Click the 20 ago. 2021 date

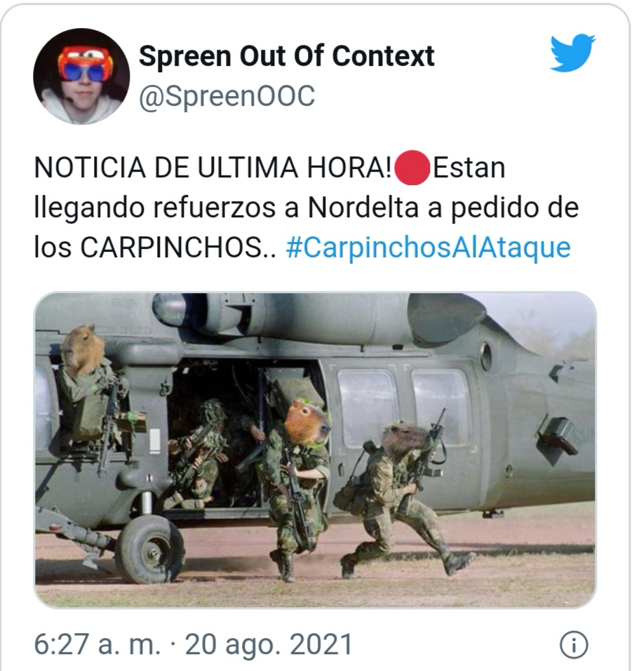coord(269,644)
